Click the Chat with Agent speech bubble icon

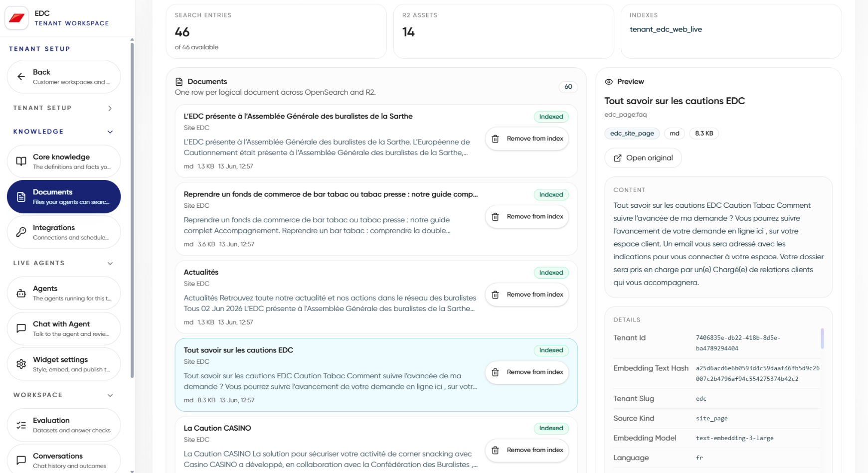(21, 328)
